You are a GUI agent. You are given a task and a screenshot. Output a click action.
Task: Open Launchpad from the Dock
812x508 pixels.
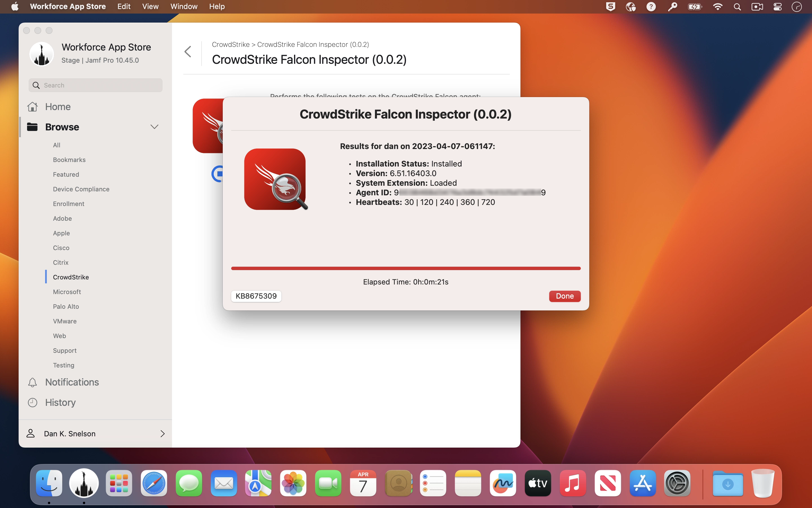pyautogui.click(x=119, y=483)
